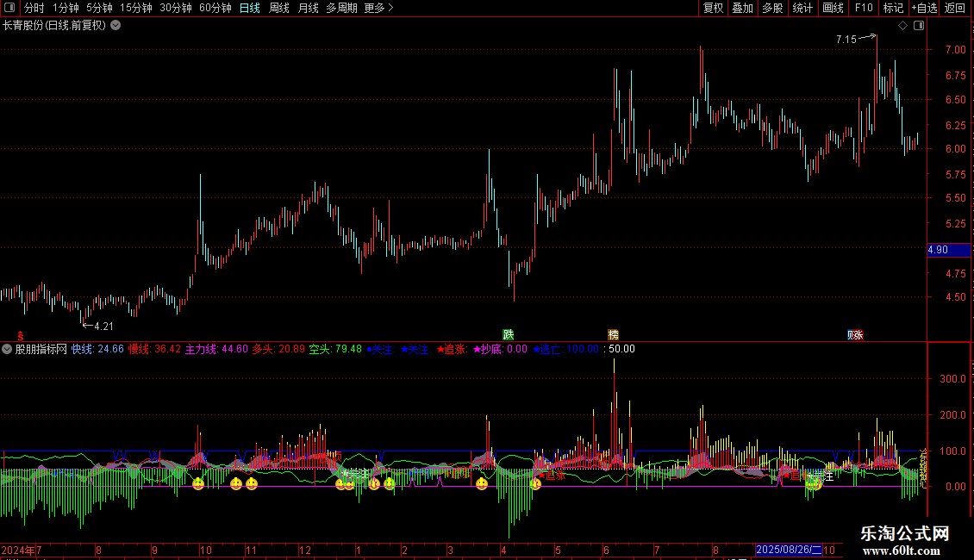Image resolution: width=974 pixels, height=560 pixels.
Task: Add stock via +自选 button
Action: (x=924, y=8)
